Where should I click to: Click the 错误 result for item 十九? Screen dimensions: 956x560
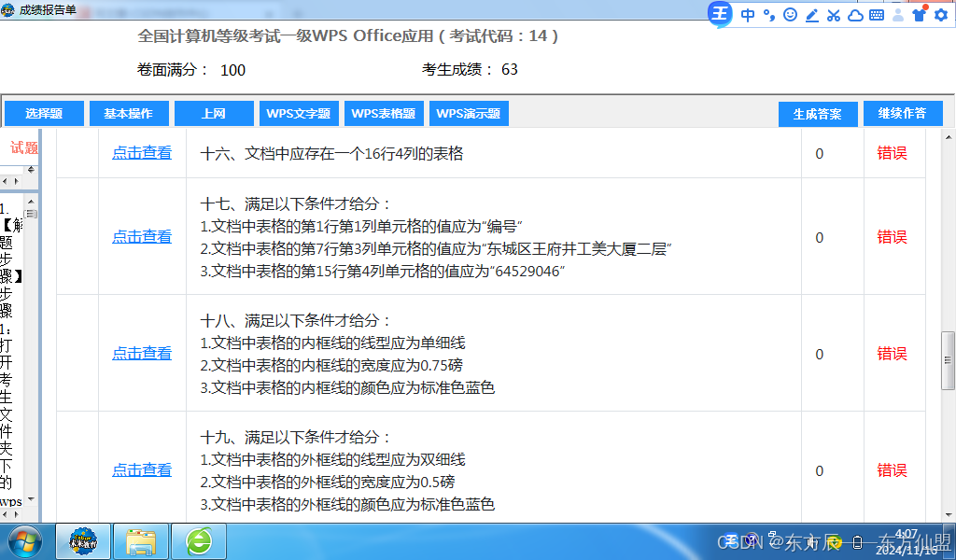click(892, 470)
